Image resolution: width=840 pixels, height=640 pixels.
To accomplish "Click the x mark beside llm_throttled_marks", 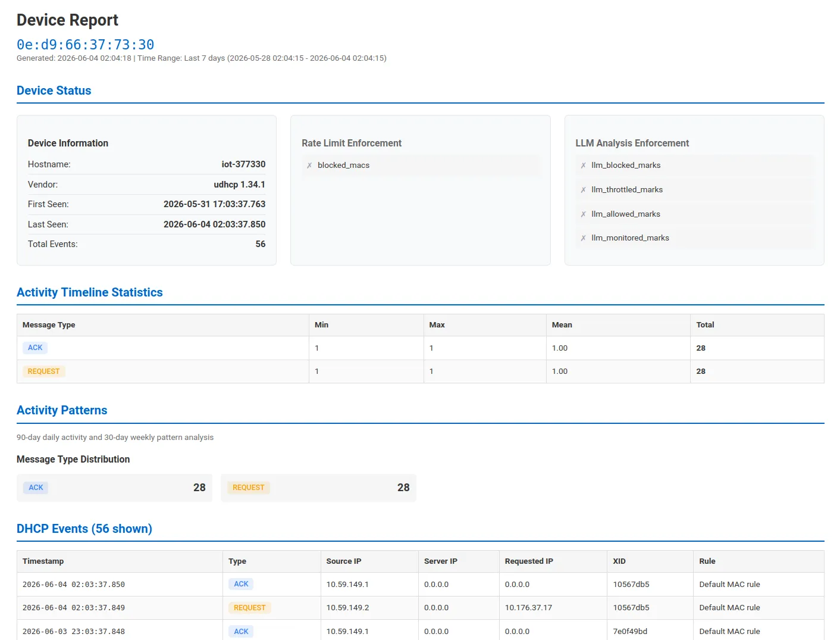I will click(x=584, y=190).
